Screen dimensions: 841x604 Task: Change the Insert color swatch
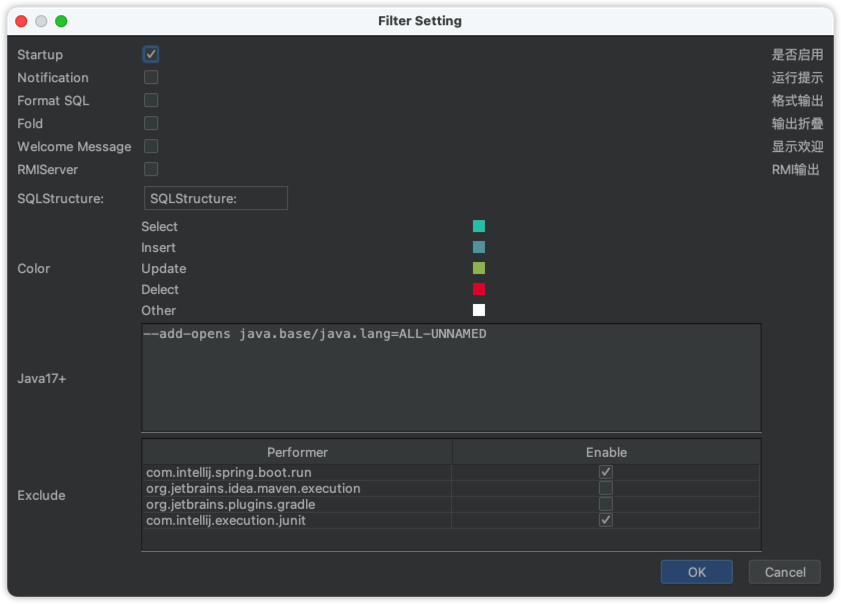pyautogui.click(x=478, y=247)
